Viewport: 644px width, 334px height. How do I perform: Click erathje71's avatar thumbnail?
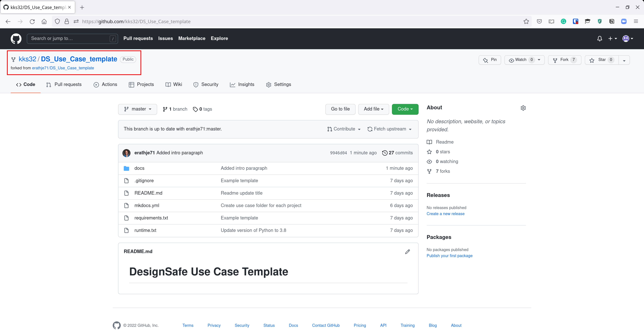(x=127, y=153)
